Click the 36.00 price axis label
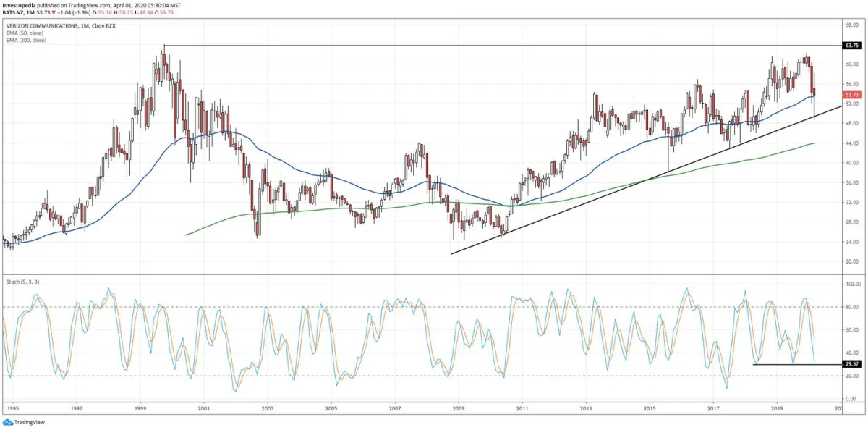Image resolution: width=868 pixels, height=430 pixels. click(x=852, y=182)
